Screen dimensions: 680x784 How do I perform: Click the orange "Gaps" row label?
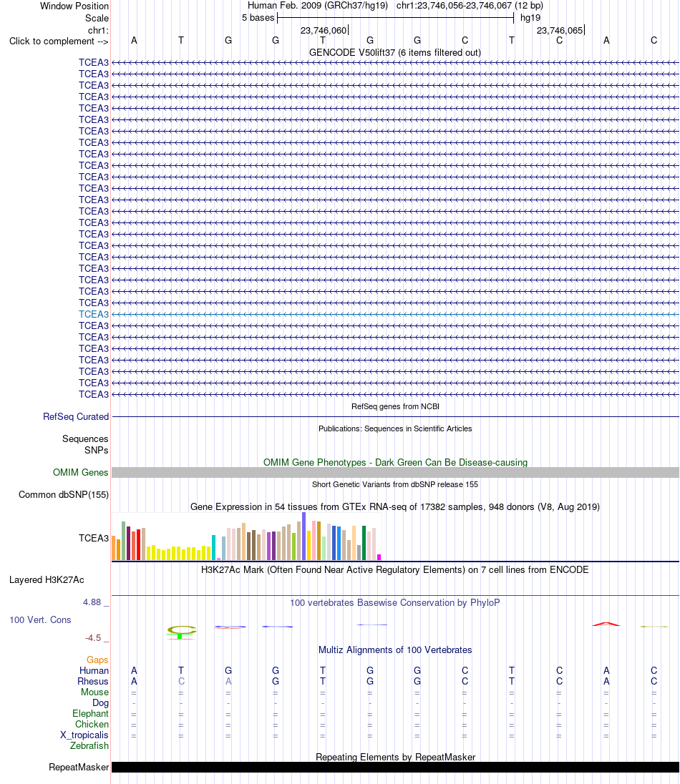(97, 660)
